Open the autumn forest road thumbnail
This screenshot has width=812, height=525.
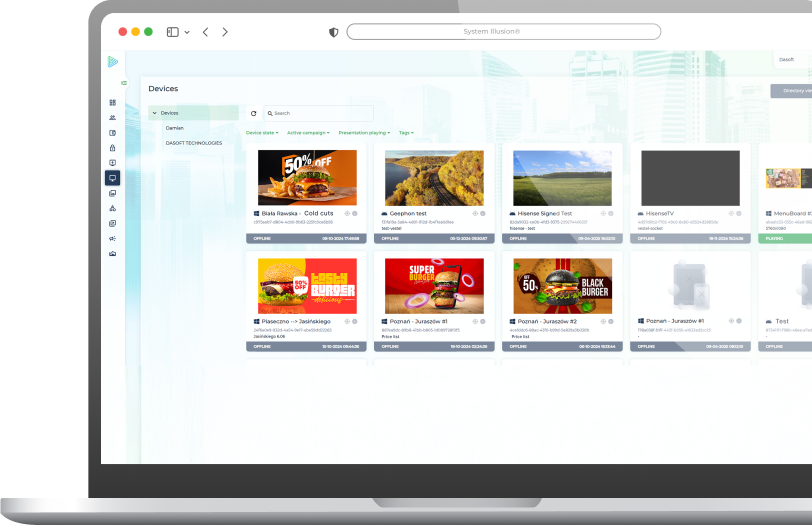434,178
